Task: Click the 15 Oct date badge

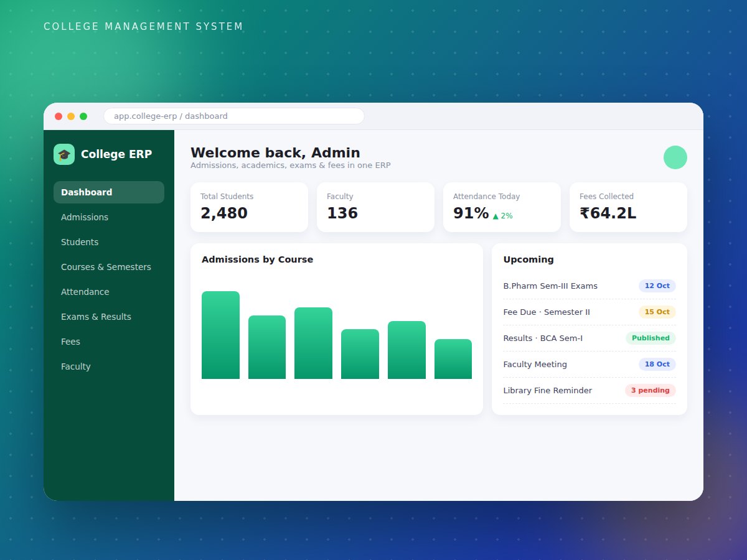Action: click(x=657, y=312)
